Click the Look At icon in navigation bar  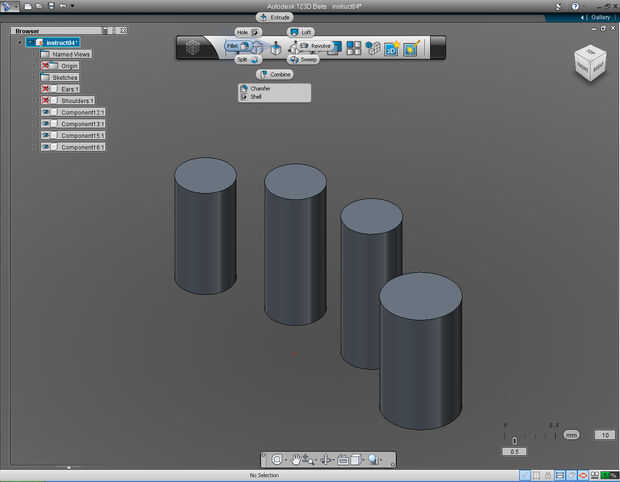pos(343,460)
